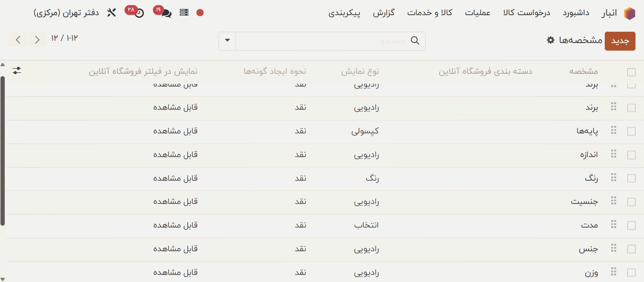Click the جدید button

coord(620,41)
